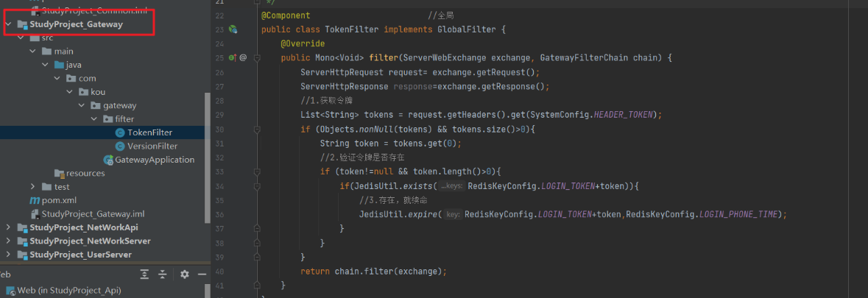The image size is (868, 298).
Task: Click the @Component annotation
Action: [286, 15]
